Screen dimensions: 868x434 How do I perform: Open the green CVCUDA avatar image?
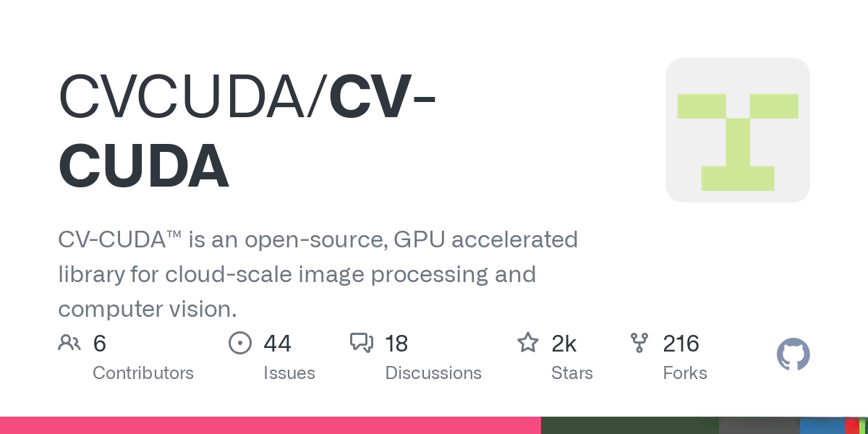click(x=737, y=130)
